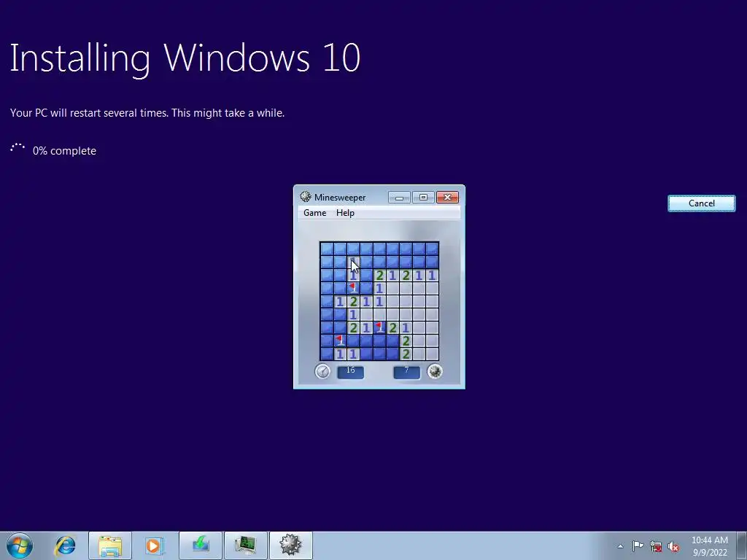Click the lone 1 between two green 2s vertically

coord(353,314)
